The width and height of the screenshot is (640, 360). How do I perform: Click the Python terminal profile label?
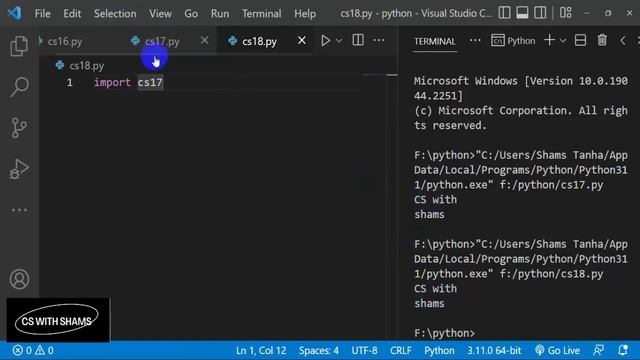(x=513, y=40)
